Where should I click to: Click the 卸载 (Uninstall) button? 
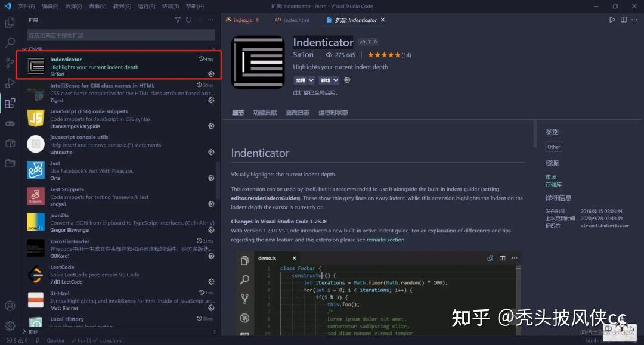coord(326,80)
